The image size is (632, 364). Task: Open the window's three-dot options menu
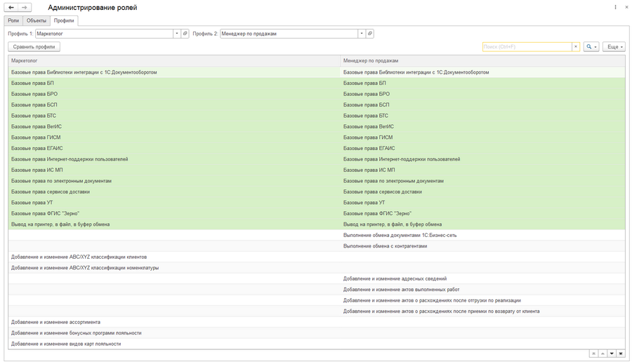pyautogui.click(x=615, y=7)
